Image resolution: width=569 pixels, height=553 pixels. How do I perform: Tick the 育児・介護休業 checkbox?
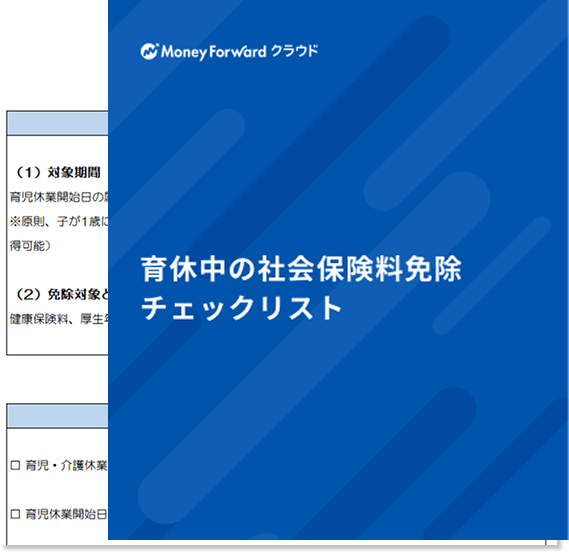[x=15, y=465]
